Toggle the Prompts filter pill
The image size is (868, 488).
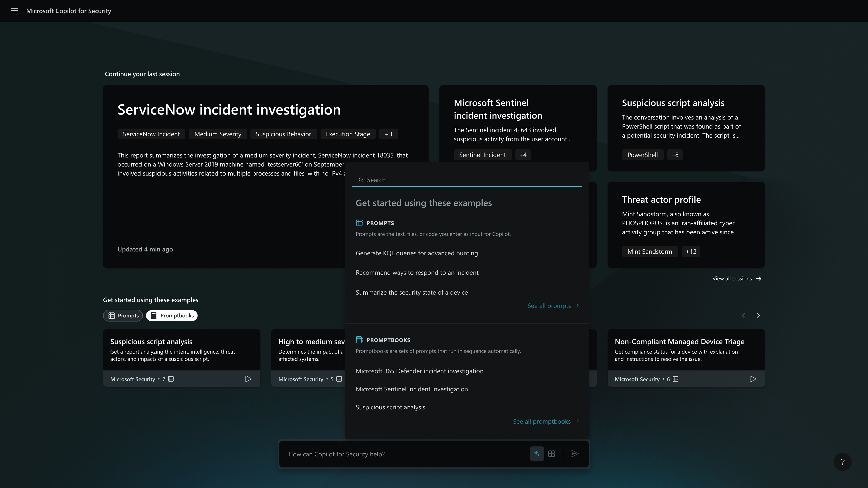point(123,316)
